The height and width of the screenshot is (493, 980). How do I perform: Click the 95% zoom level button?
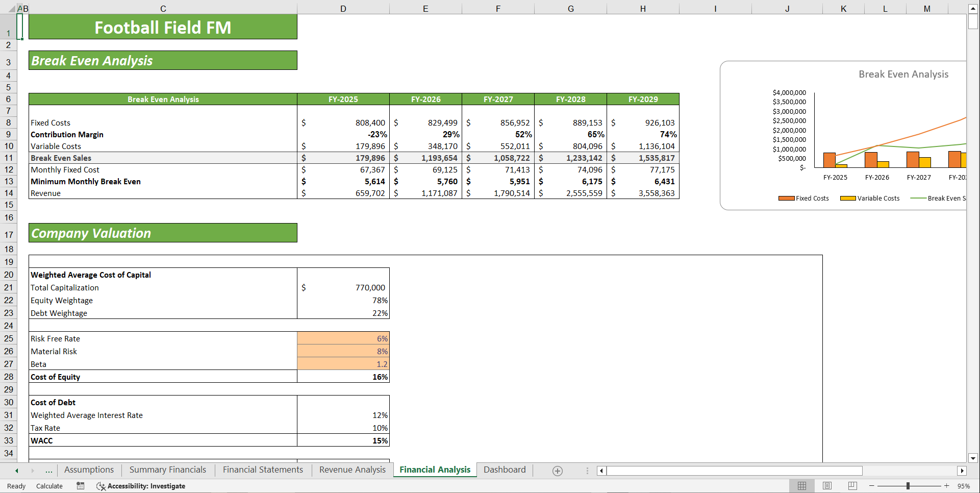pyautogui.click(x=964, y=486)
